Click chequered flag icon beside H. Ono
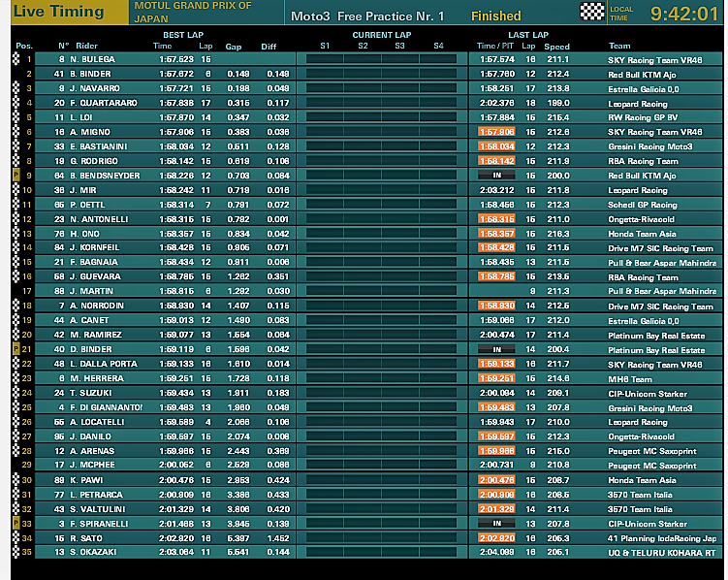This screenshot has width=728, height=580. coord(16,233)
